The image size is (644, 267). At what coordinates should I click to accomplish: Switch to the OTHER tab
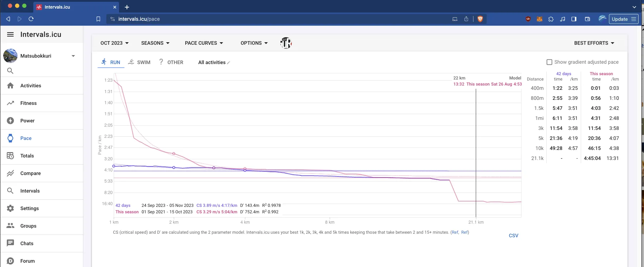click(171, 62)
